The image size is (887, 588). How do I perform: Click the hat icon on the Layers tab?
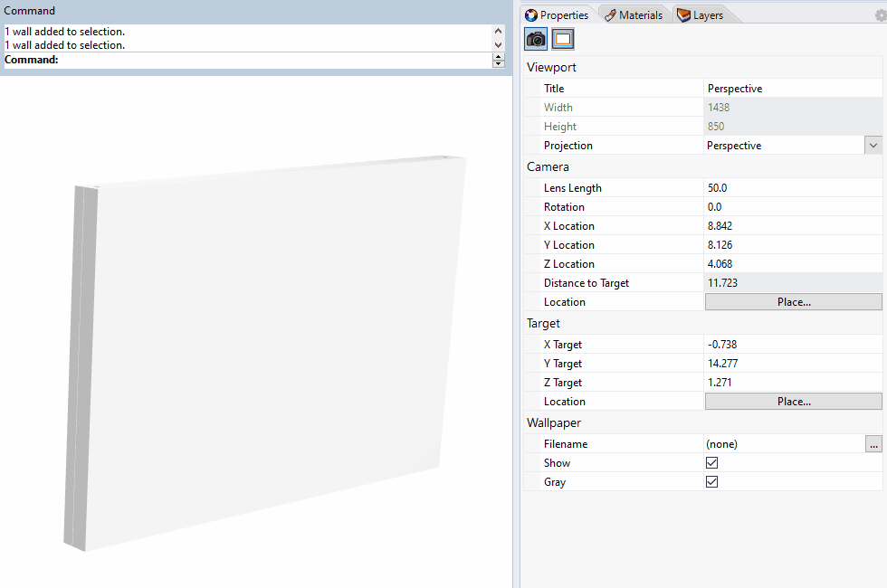pyautogui.click(x=683, y=14)
